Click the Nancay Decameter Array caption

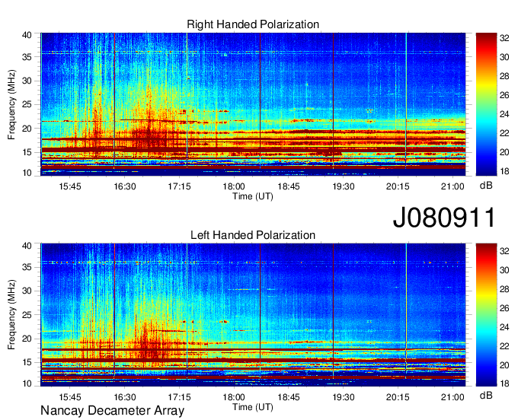pos(112,411)
